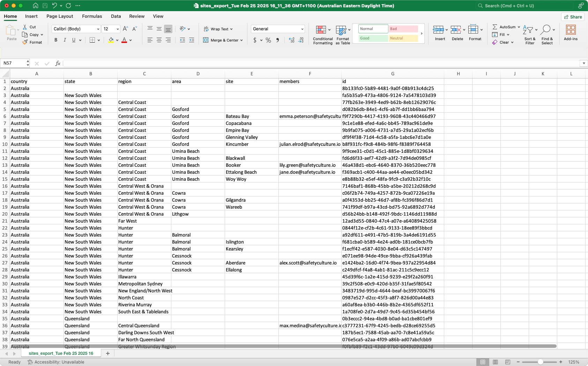Expand the cell styles gallery arrow
The height and width of the screenshot is (366, 588).
click(422, 33)
